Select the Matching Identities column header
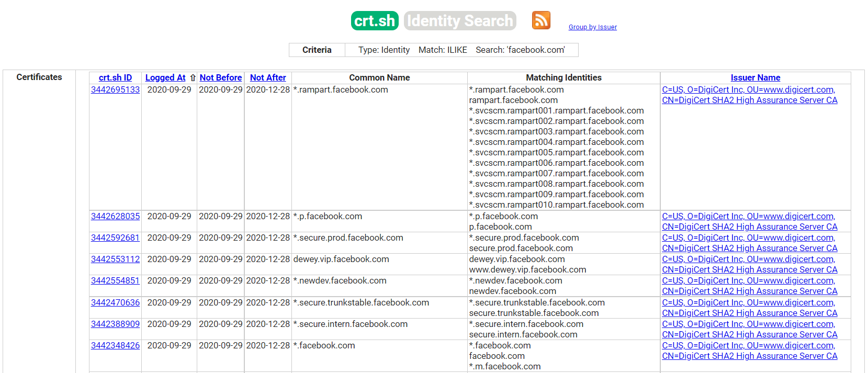Viewport: 868px width, 373px height. [x=563, y=77]
